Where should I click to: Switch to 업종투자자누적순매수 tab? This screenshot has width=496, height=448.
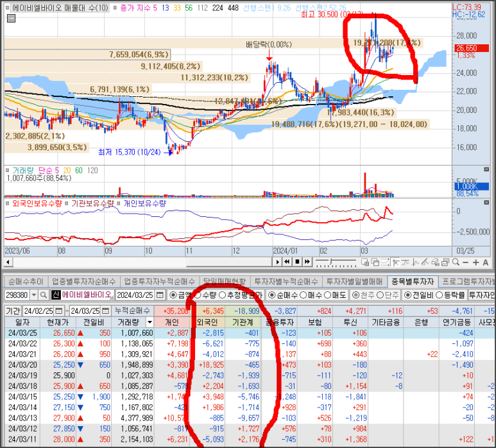pos(159,281)
